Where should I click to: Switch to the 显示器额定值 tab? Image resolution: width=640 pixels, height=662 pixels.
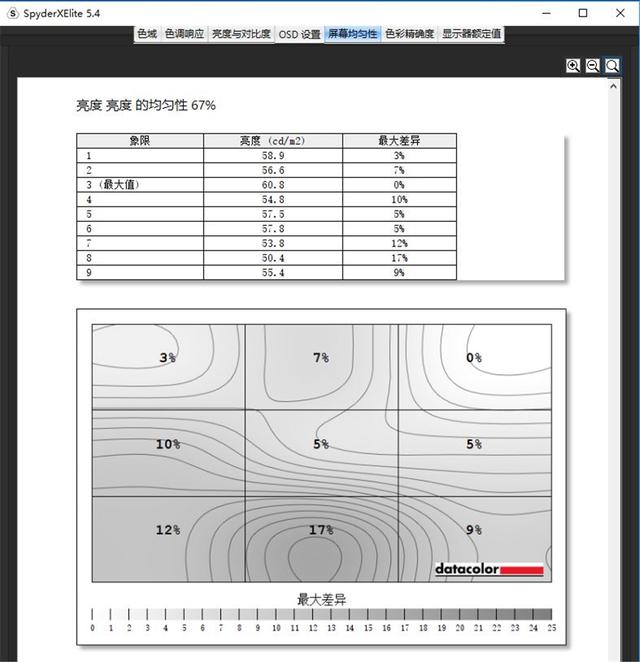click(471, 34)
